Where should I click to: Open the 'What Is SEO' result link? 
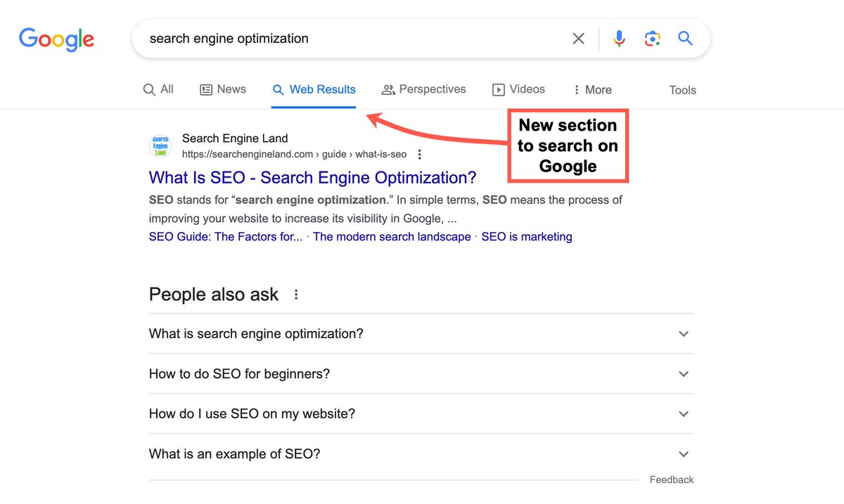(312, 177)
